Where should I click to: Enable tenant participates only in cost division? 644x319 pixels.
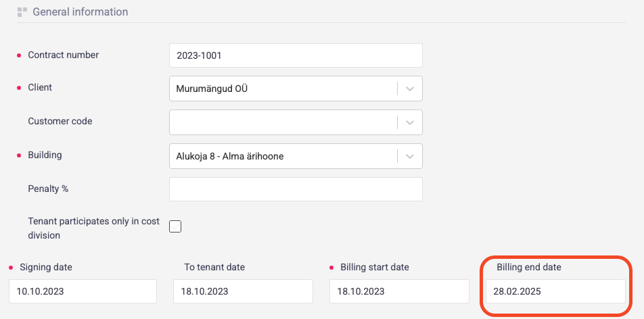click(x=175, y=227)
